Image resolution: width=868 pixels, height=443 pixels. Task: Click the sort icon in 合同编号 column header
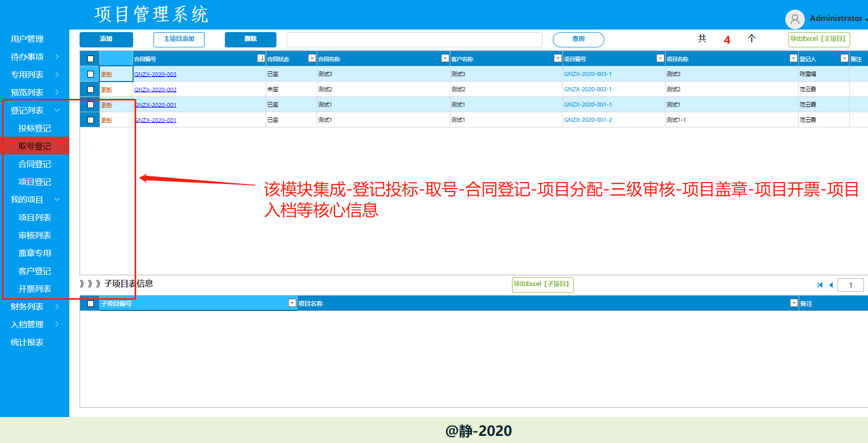coord(261,59)
